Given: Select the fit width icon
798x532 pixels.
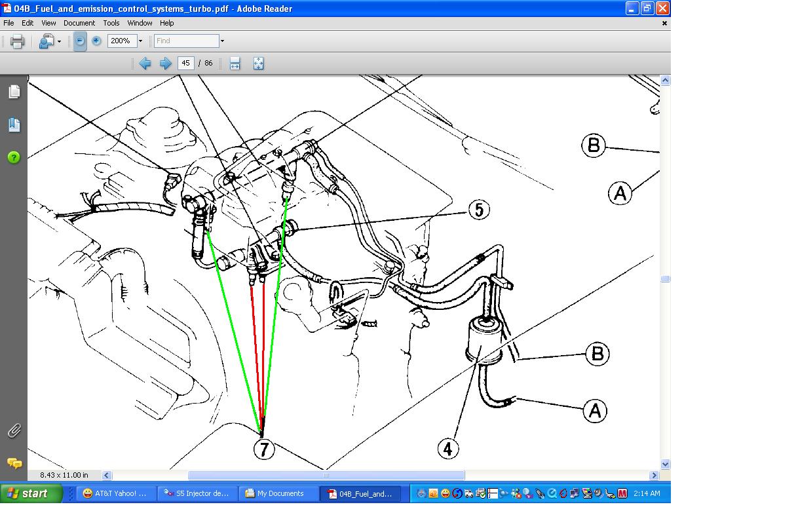Looking at the screenshot, I should point(235,63).
